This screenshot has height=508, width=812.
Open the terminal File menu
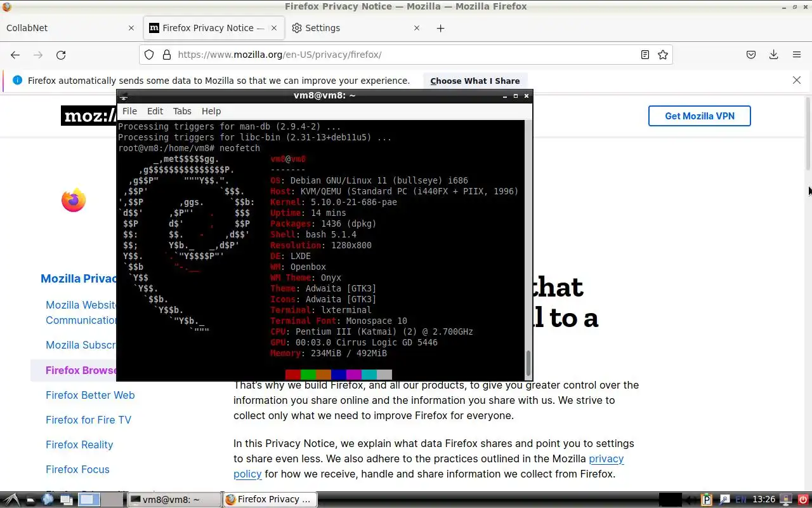[x=129, y=111]
